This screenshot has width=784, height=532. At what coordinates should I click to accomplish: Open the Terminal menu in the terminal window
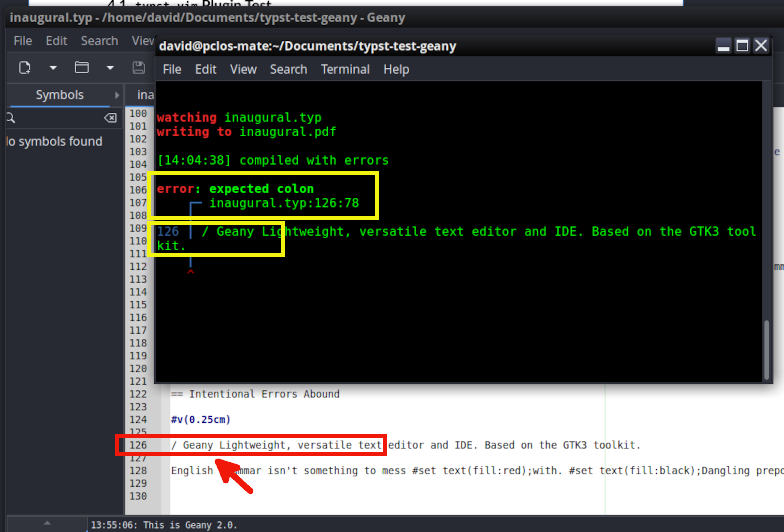[345, 70]
